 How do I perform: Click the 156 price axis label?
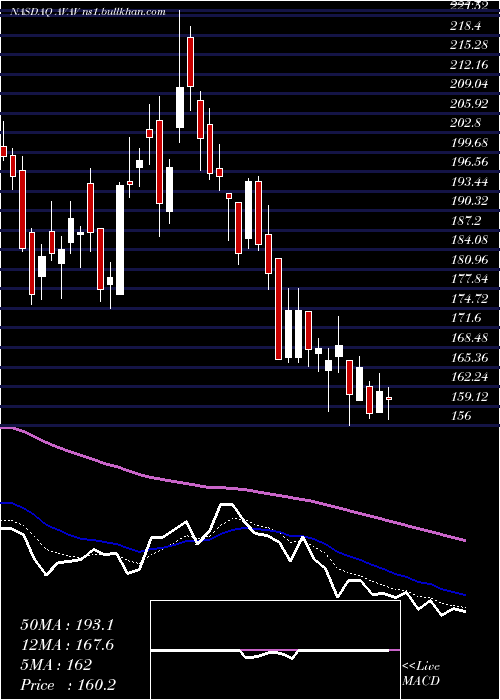click(x=461, y=416)
